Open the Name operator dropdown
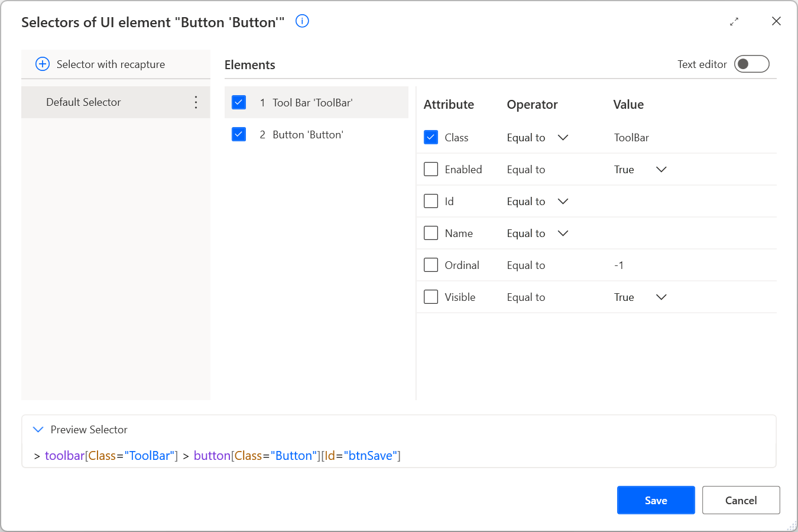This screenshot has width=798, height=532. tap(563, 233)
